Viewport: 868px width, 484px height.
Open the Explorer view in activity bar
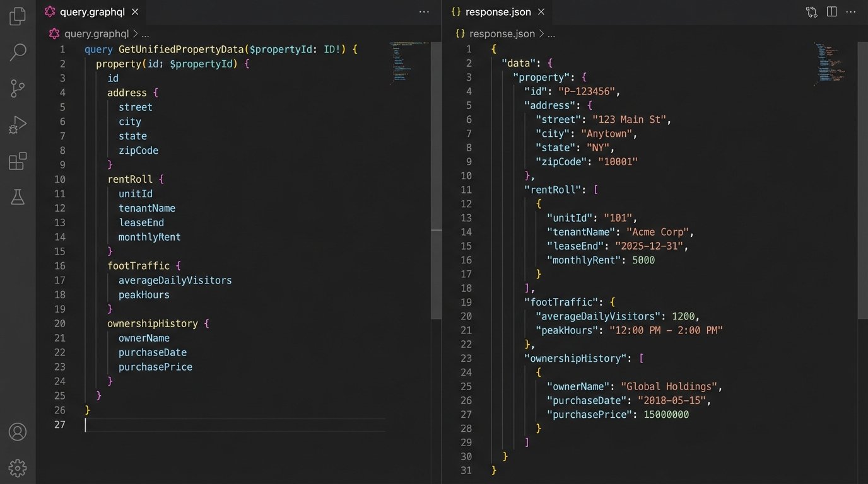tap(18, 16)
